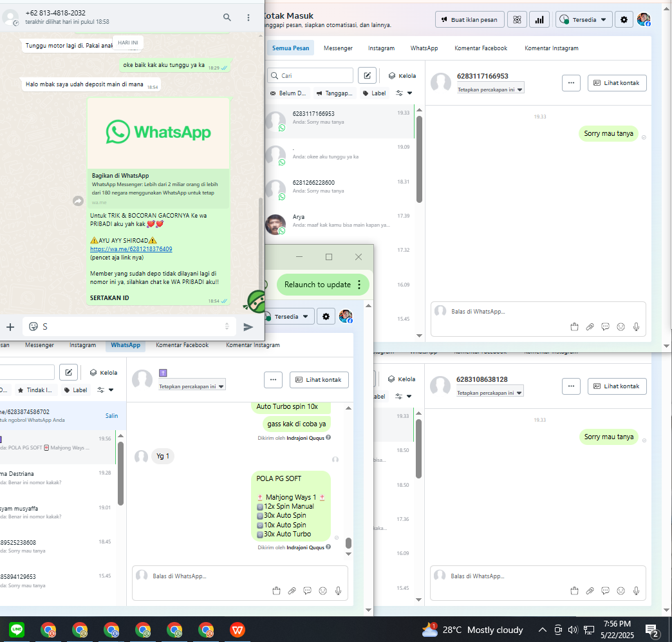Click the Cari search field

[x=310, y=75]
